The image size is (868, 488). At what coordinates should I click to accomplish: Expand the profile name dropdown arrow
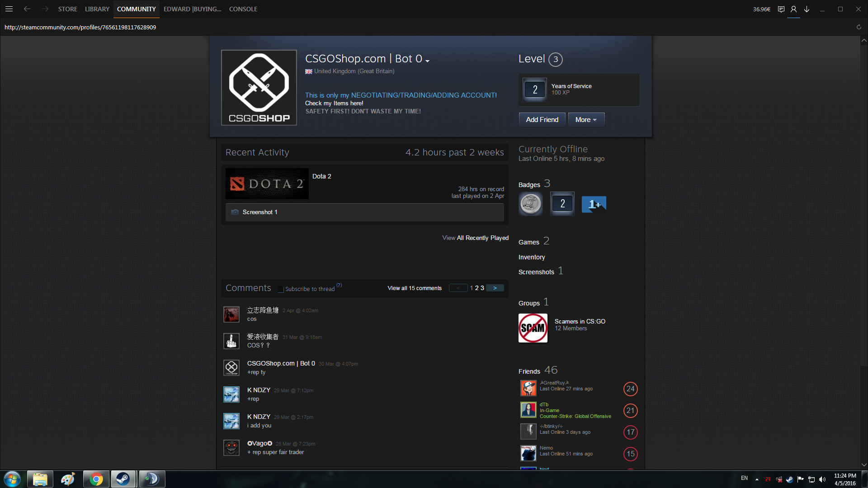(x=428, y=61)
